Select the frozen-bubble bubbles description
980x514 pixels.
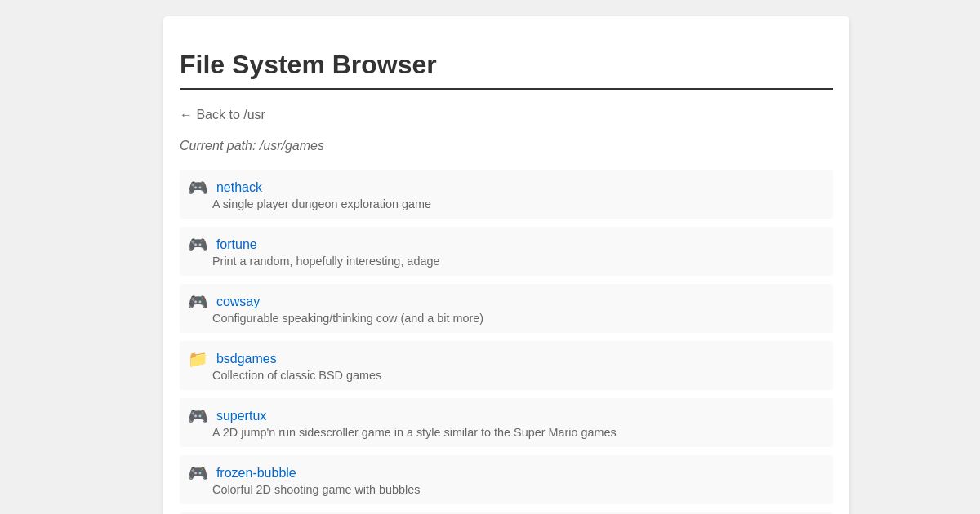(316, 490)
